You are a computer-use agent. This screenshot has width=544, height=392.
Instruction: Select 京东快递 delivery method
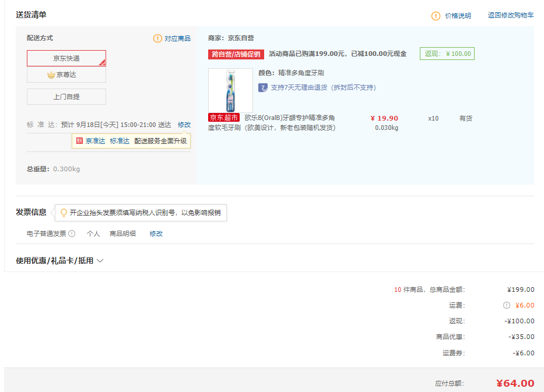(66, 58)
